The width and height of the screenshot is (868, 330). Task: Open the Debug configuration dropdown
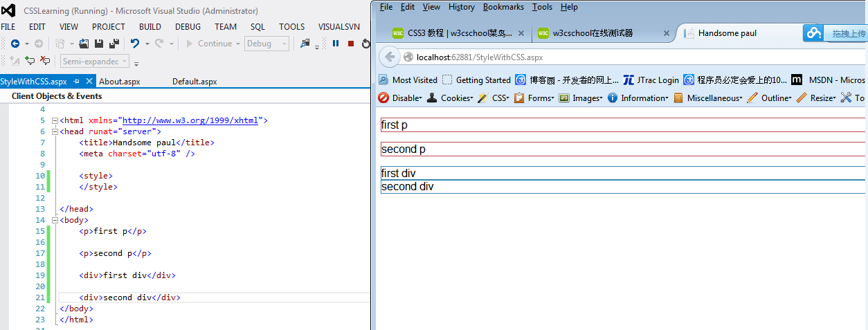tap(267, 44)
